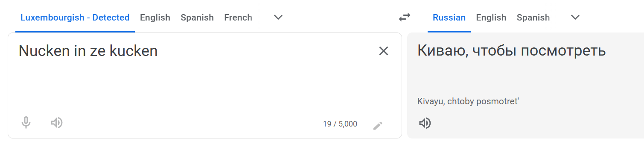This screenshot has width=644, height=159.
Task: Click the text Nucken in ze kucken
Action: click(x=88, y=51)
